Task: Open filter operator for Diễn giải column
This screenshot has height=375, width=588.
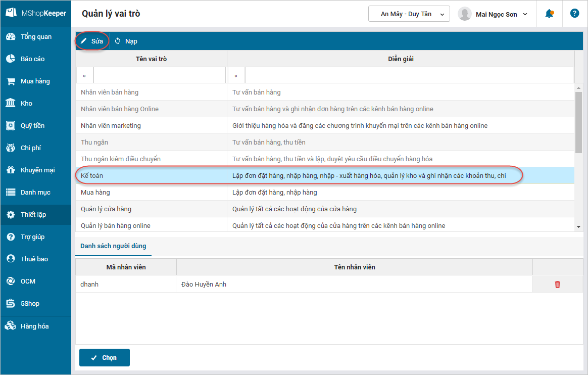Action: coord(236,75)
